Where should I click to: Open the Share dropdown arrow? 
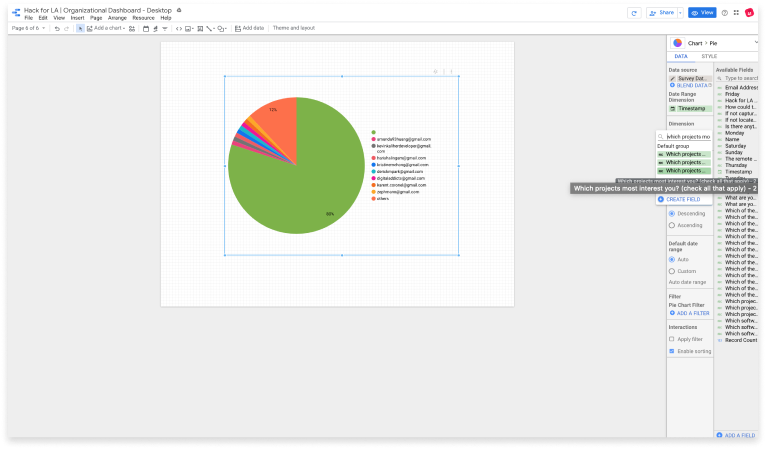pos(678,13)
